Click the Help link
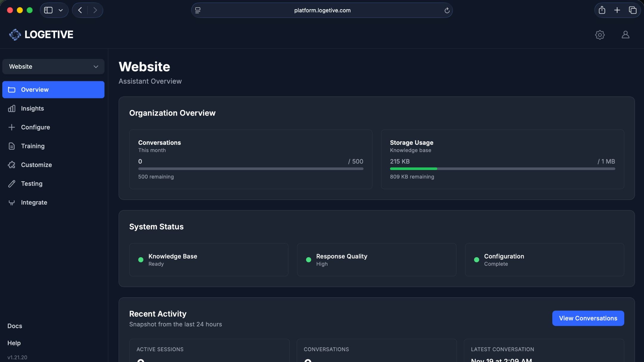Image resolution: width=644 pixels, height=362 pixels. point(14,343)
